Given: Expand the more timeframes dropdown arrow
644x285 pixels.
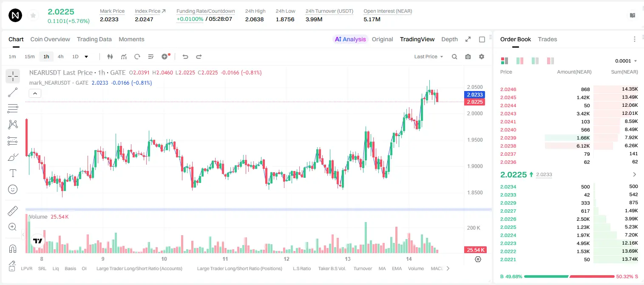Looking at the screenshot, I should click(x=86, y=57).
